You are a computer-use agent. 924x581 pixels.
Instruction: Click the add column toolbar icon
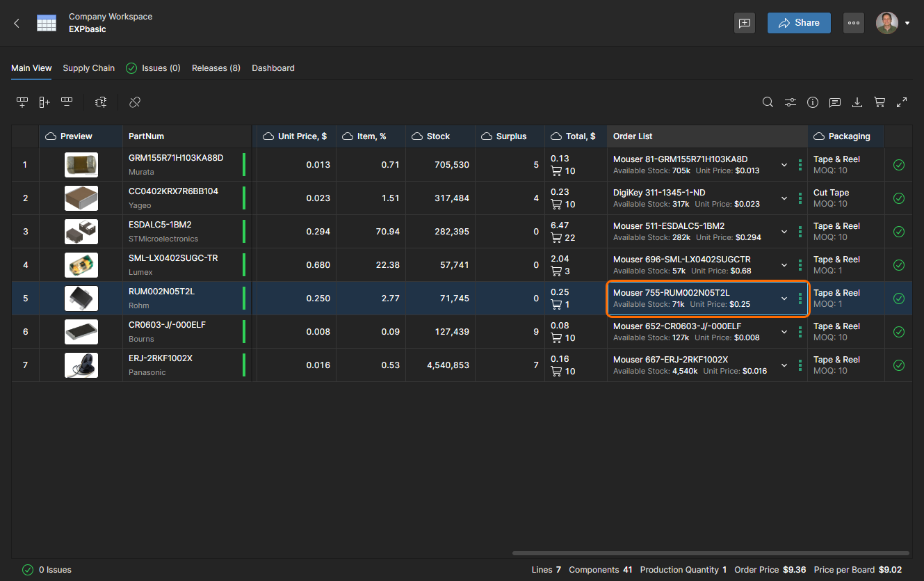pyautogui.click(x=44, y=102)
